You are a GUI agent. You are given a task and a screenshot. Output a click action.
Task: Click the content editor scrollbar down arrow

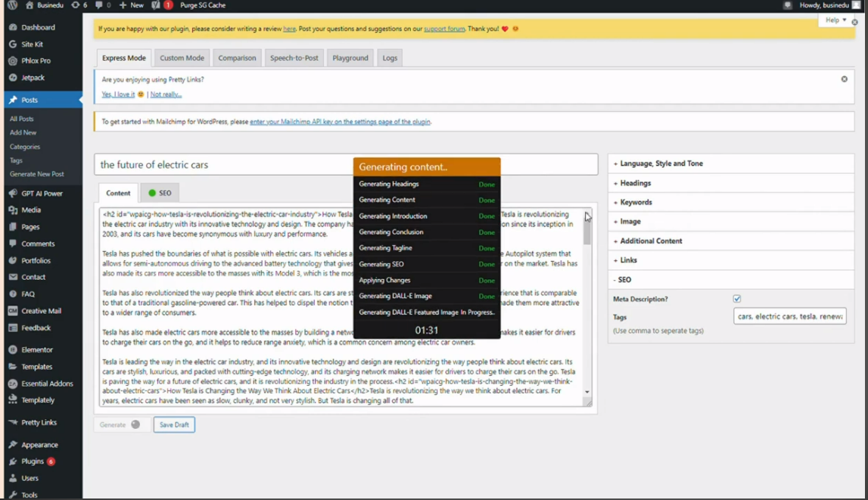pos(587,392)
